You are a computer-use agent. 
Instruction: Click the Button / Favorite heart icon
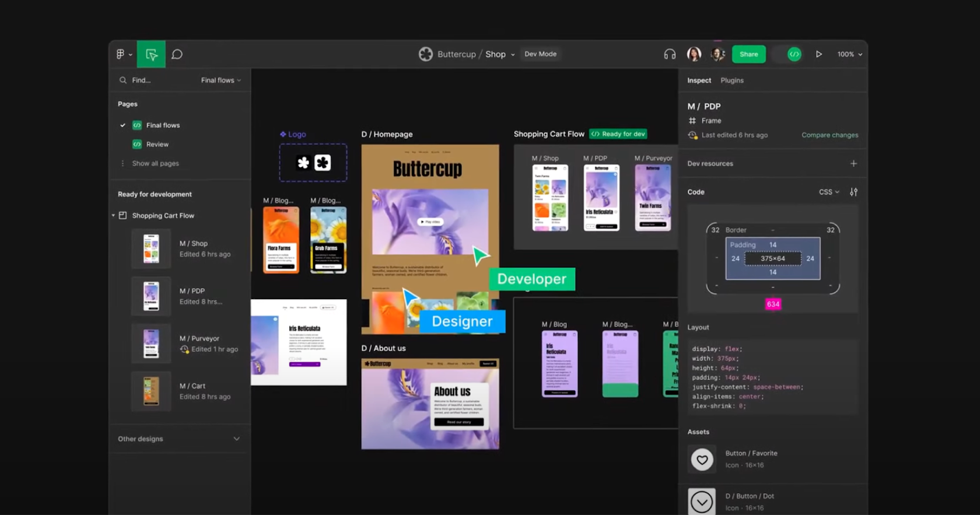point(702,459)
